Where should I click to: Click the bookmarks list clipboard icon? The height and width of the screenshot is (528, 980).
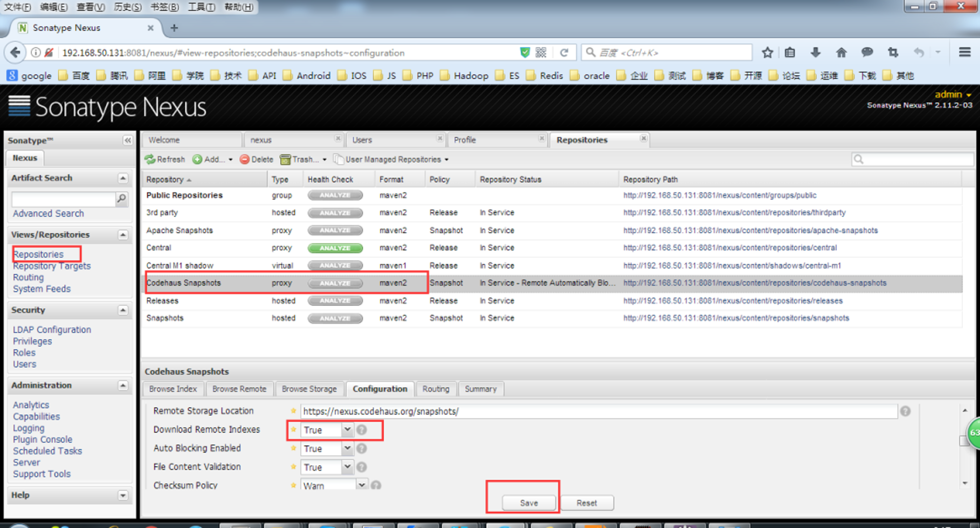790,52
